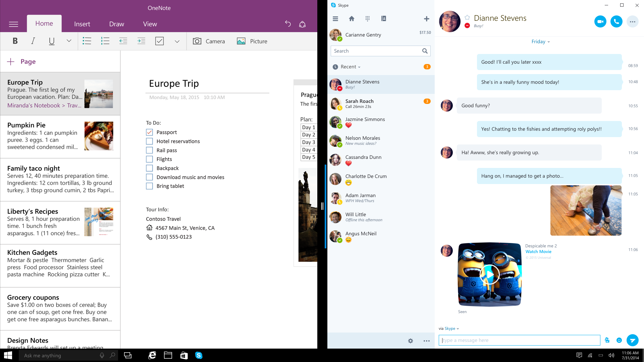Uncheck the Passport to-do item
The height and width of the screenshot is (362, 644).
150,132
